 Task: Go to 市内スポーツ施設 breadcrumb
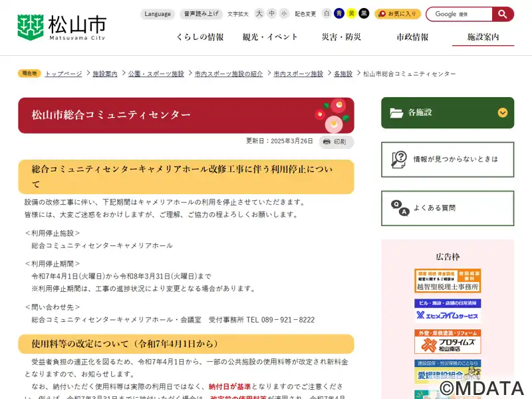298,74
